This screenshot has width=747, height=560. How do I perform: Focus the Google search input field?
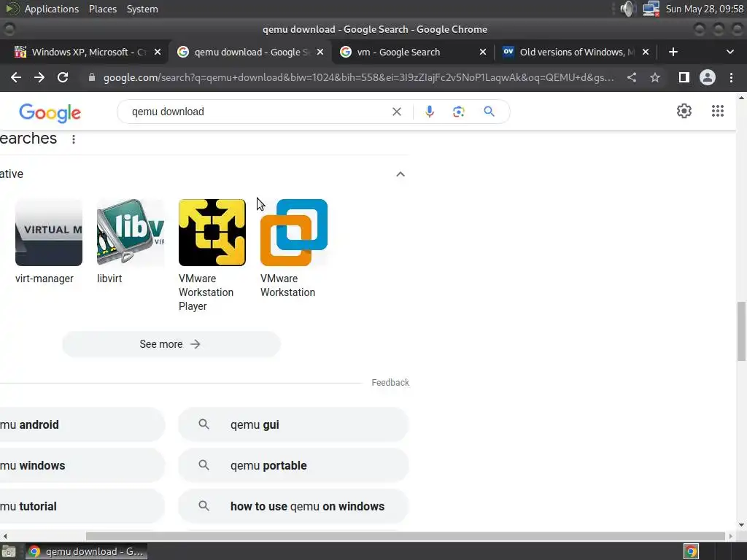[258, 112]
